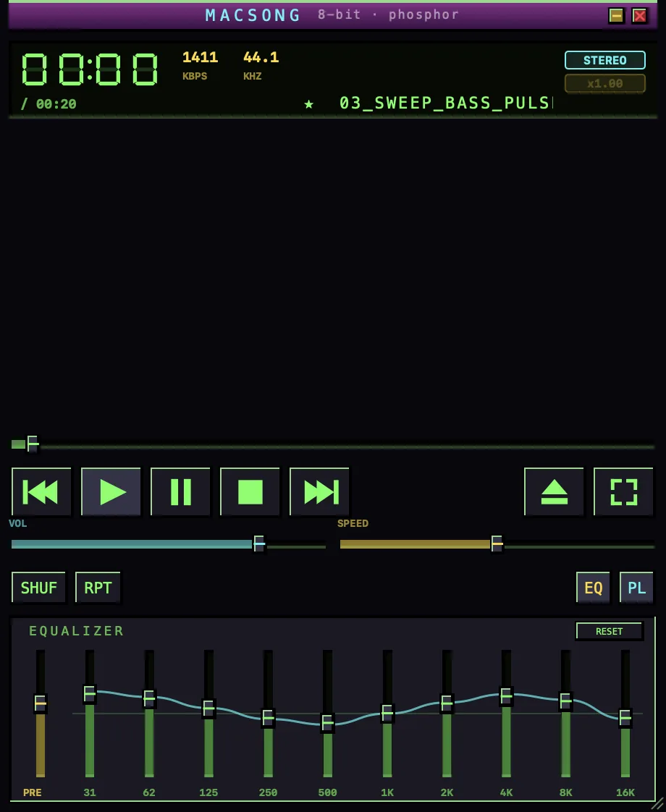
Task: Click the VOL volume slider handle
Action: point(259,544)
